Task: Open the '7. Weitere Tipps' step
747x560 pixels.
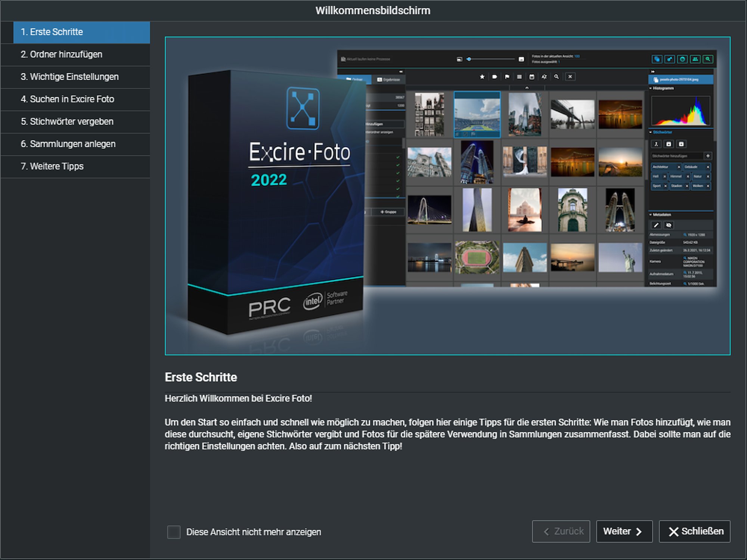Action: coord(75,167)
